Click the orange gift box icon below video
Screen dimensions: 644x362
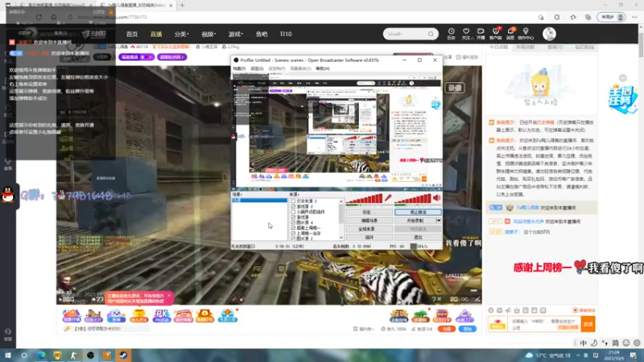click(x=204, y=315)
